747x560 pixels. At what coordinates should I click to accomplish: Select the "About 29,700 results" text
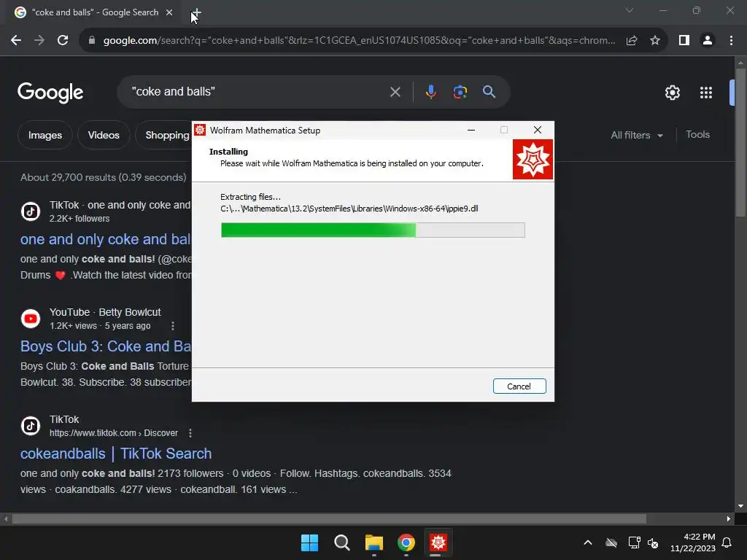point(104,177)
